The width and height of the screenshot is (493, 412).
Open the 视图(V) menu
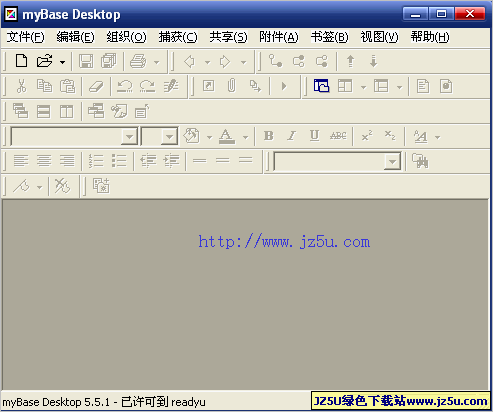click(x=379, y=37)
